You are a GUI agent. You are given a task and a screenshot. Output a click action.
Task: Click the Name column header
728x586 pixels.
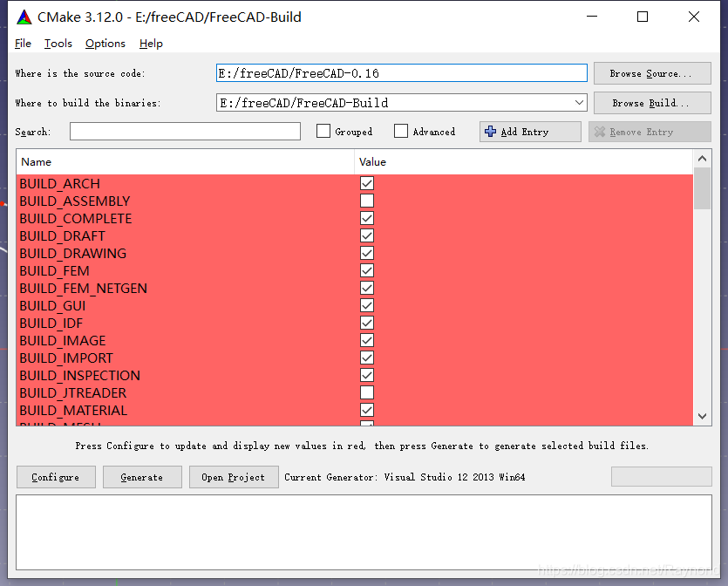coord(185,162)
